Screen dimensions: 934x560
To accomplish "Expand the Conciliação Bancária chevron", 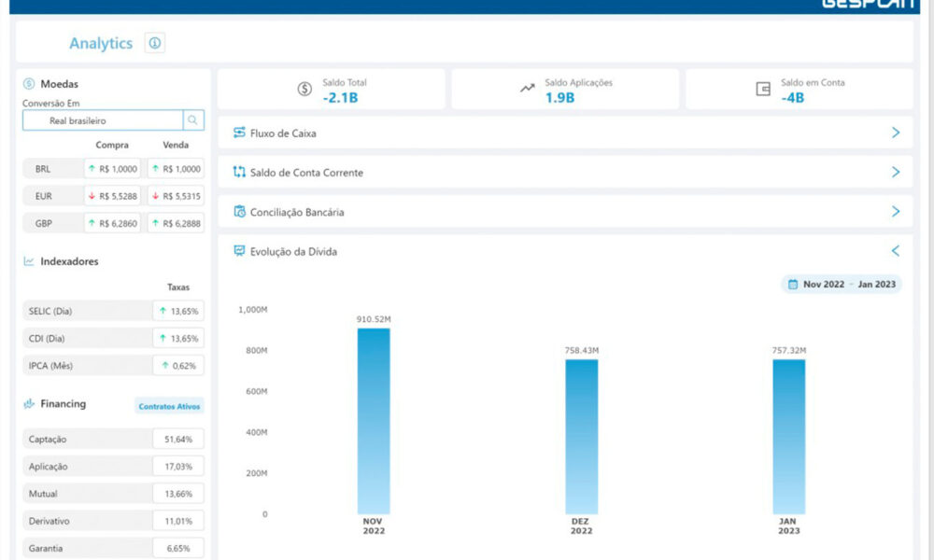I will (x=895, y=212).
